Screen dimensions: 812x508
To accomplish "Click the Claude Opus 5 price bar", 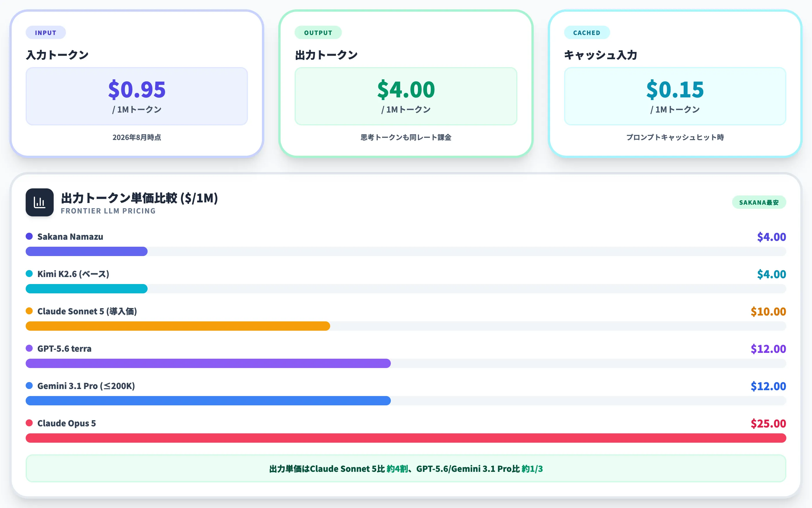I will [406, 438].
